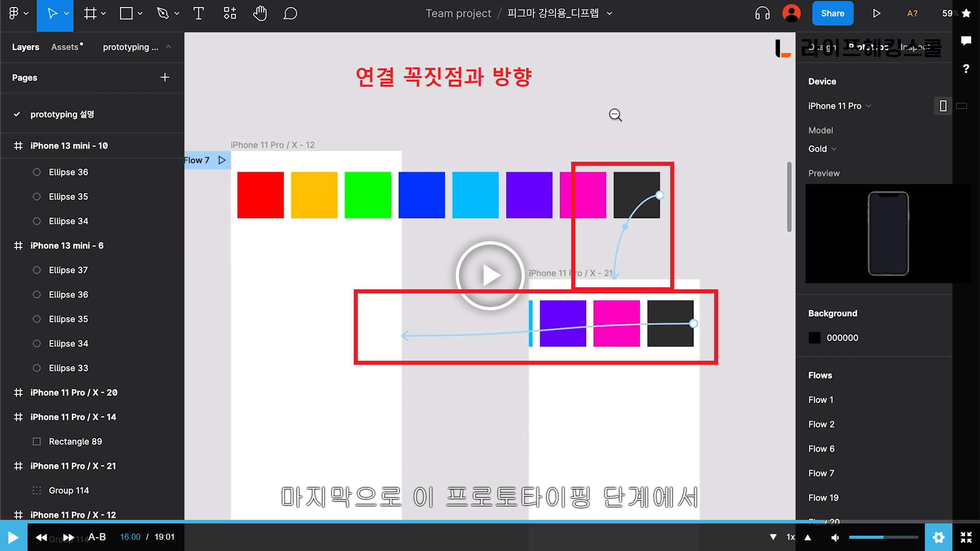Screen dimensions: 980x551
Task: Switch to the Layers tab
Action: tap(26, 47)
